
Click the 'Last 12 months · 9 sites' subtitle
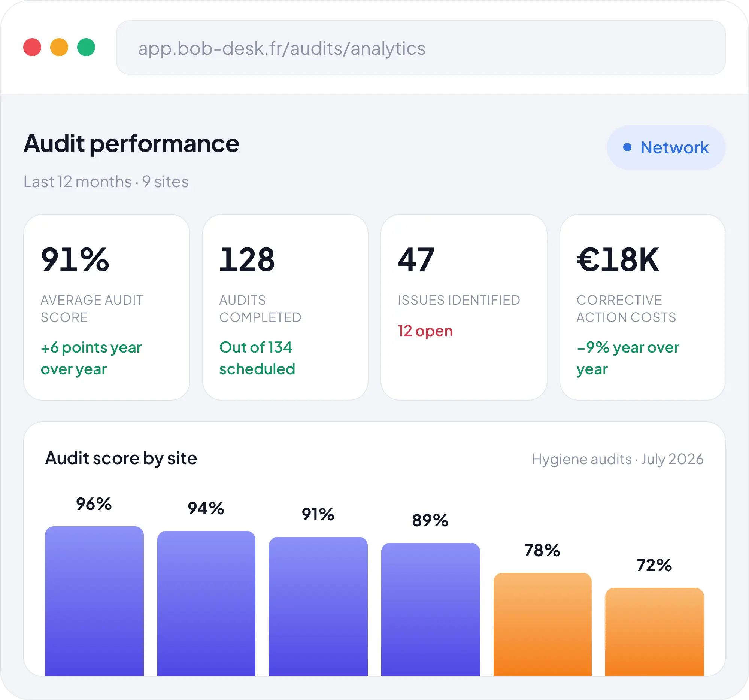pyautogui.click(x=106, y=182)
